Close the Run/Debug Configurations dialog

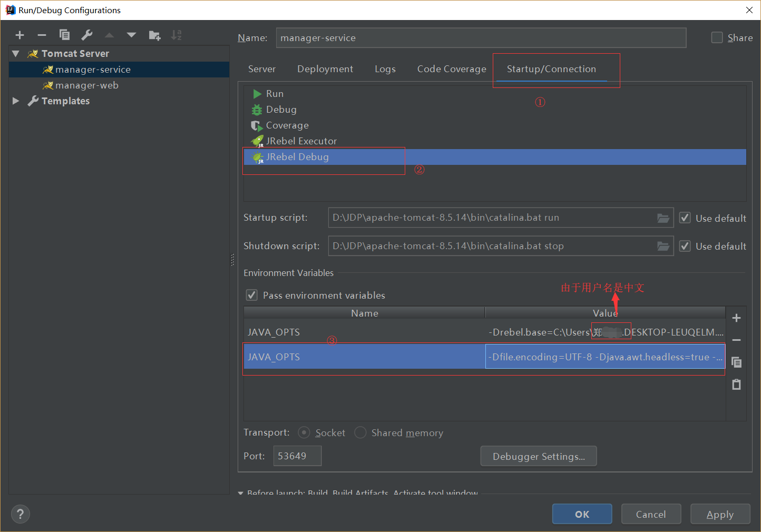[x=749, y=10]
